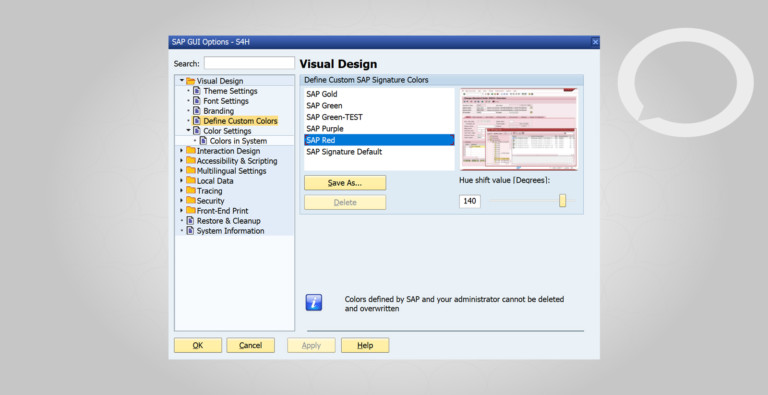Expand the Front-End Print folder arrow
Viewport: 768px width, 395px height.
(x=182, y=210)
